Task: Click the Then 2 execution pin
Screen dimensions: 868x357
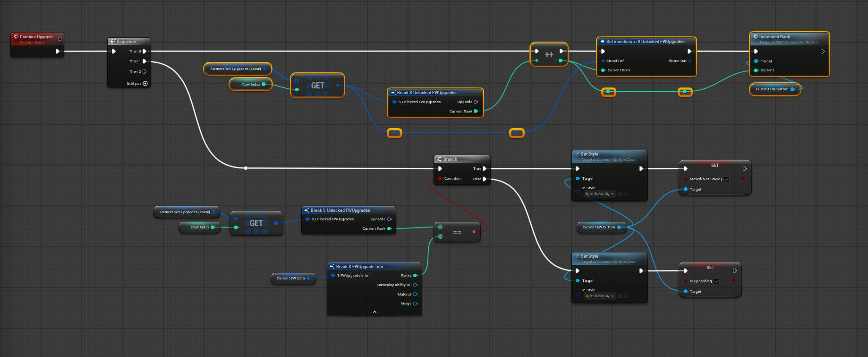Action: [x=145, y=72]
